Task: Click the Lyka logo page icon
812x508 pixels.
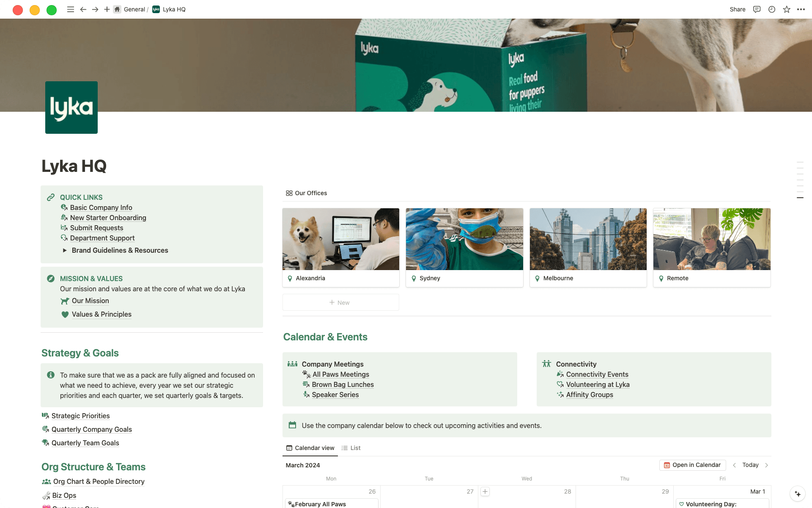Action: [71, 108]
